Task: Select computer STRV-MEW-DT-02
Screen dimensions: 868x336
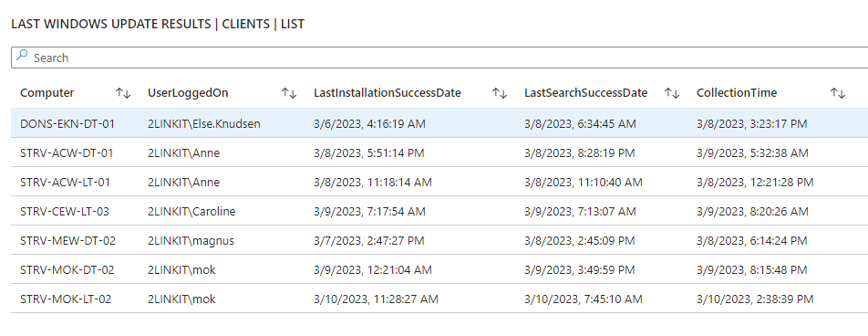Action: click(68, 241)
